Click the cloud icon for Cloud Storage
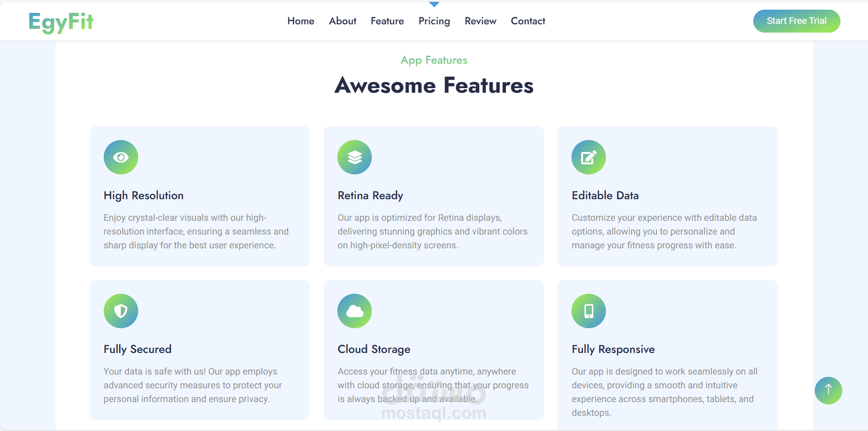868x431 pixels. tap(354, 311)
